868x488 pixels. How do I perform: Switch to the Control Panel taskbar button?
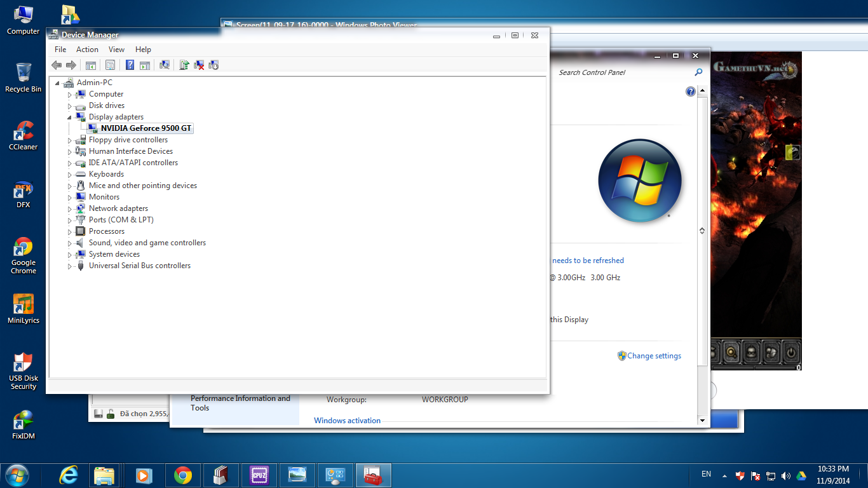click(335, 475)
